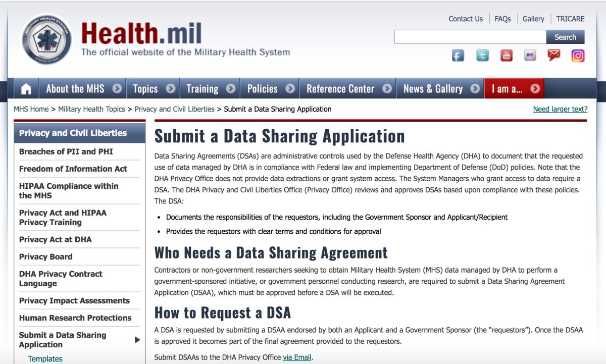Expand Reference Center menu arrow
Screen dimensions: 606x364
point(387,89)
